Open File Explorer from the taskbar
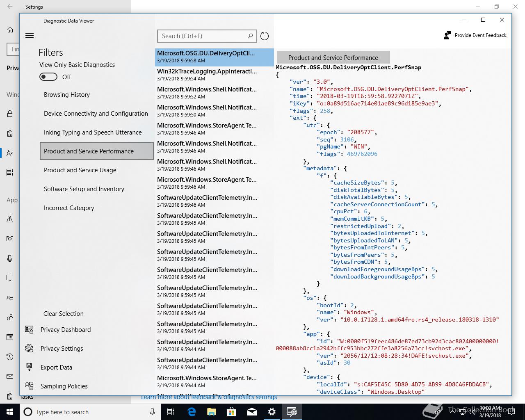 pos(212,412)
